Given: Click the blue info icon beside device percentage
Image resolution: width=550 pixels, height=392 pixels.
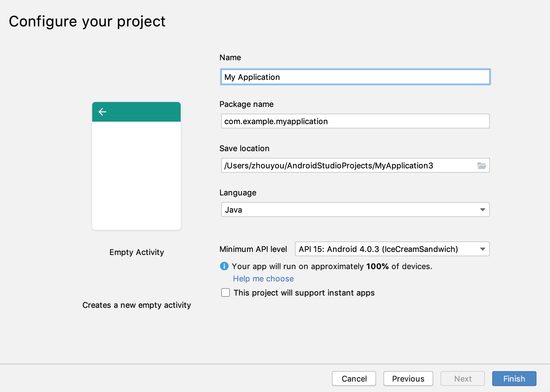Looking at the screenshot, I should click(224, 266).
